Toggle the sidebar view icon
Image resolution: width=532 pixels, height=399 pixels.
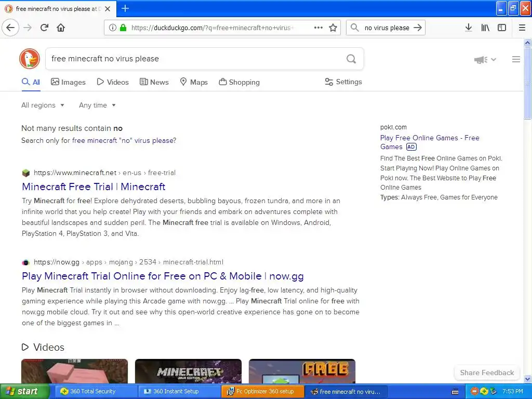(x=502, y=28)
